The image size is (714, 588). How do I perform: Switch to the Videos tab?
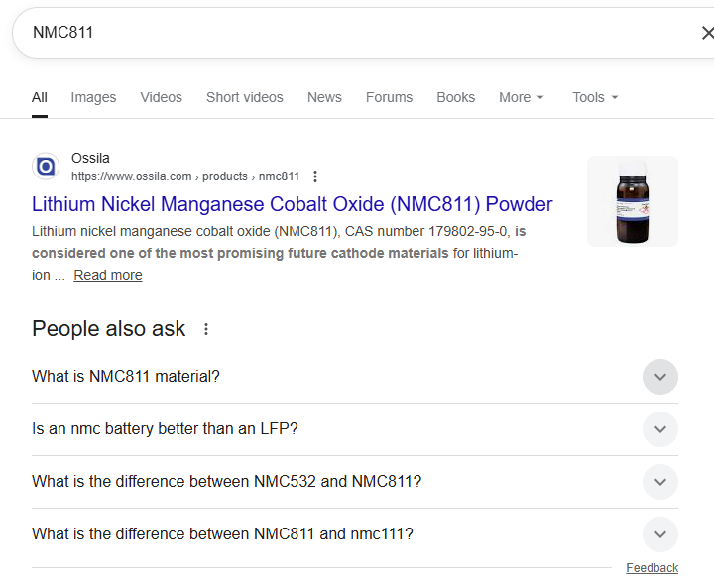(x=162, y=97)
